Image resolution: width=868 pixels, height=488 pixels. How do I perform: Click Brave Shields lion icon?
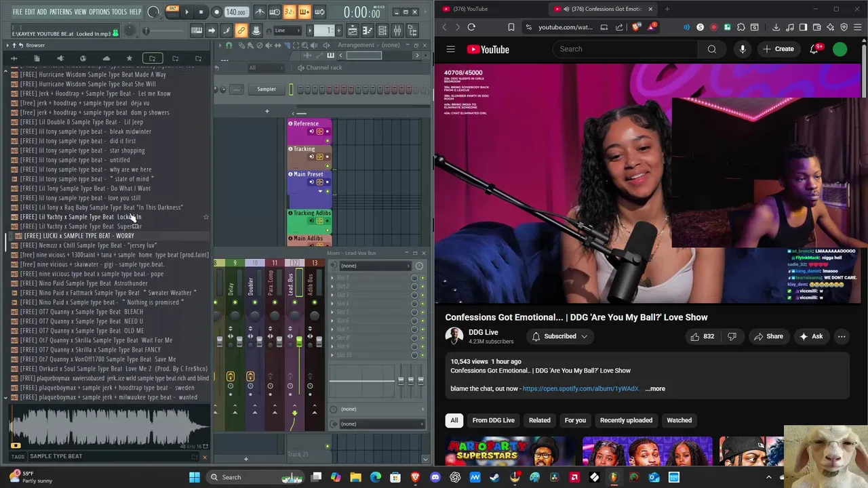click(636, 27)
